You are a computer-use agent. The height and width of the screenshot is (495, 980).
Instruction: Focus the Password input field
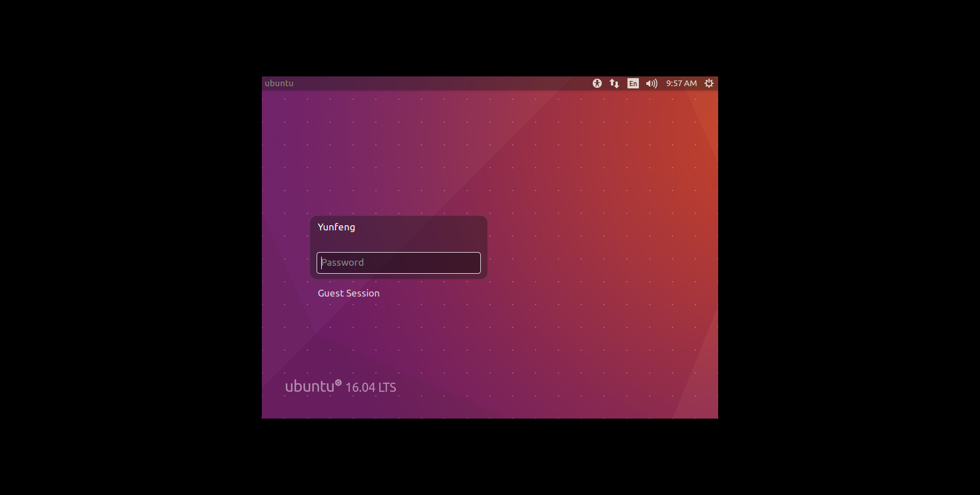[x=399, y=263]
